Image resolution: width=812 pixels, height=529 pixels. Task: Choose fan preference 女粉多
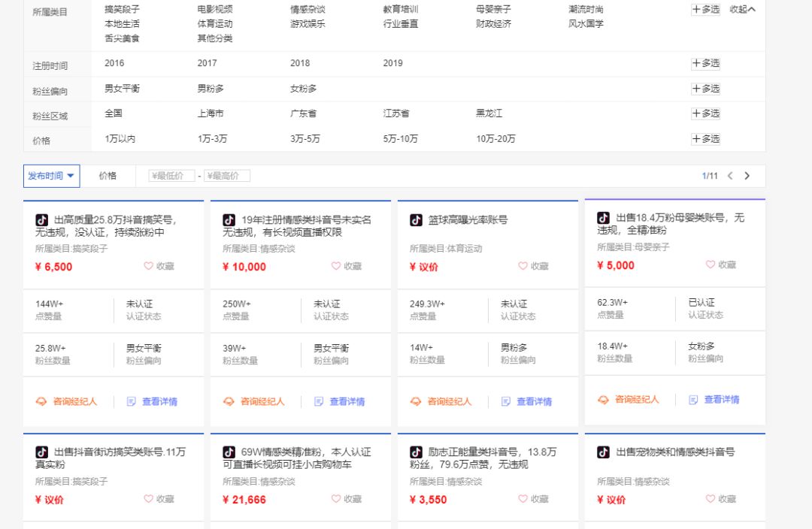click(x=304, y=89)
